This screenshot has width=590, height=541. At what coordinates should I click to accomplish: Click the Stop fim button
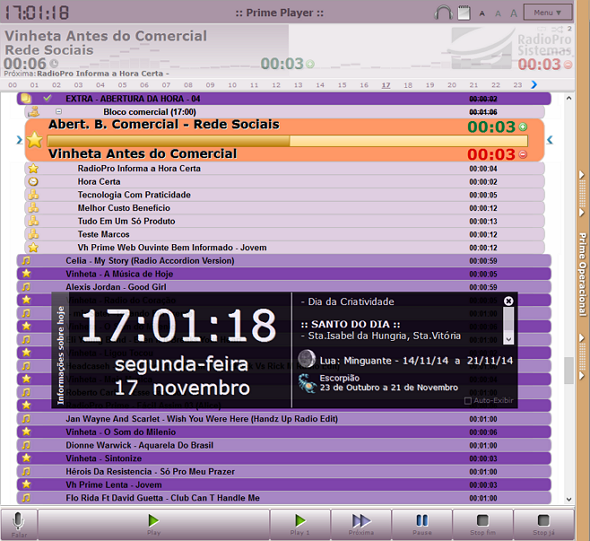tap(483, 524)
